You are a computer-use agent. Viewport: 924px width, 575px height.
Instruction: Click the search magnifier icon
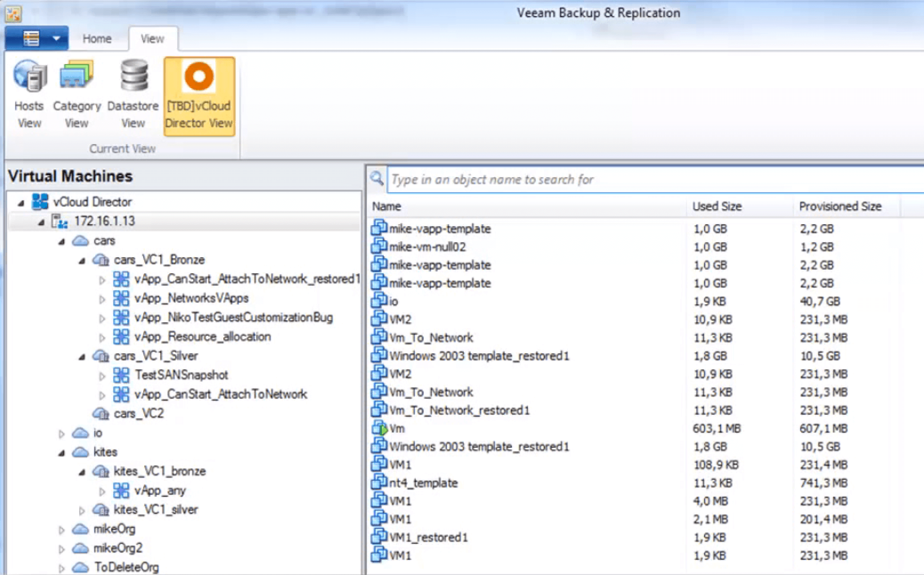coord(377,179)
